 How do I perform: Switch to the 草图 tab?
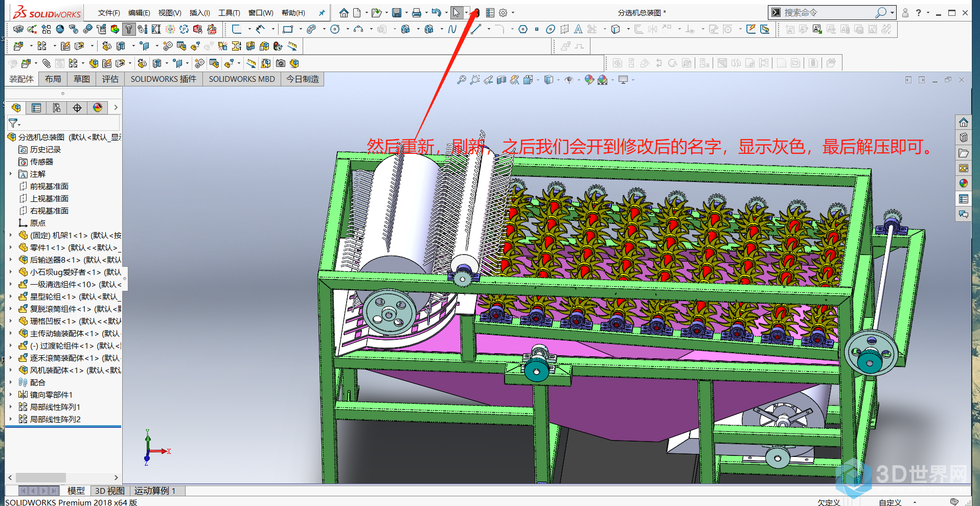pyautogui.click(x=82, y=79)
